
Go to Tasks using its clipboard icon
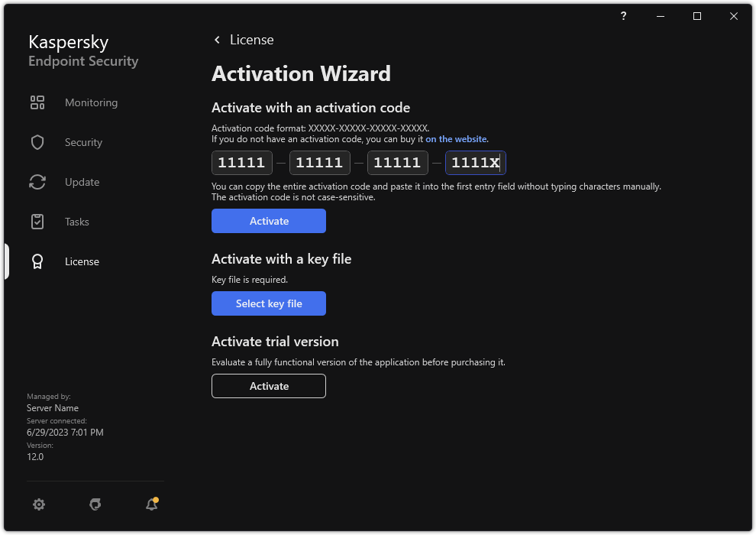pyautogui.click(x=37, y=222)
